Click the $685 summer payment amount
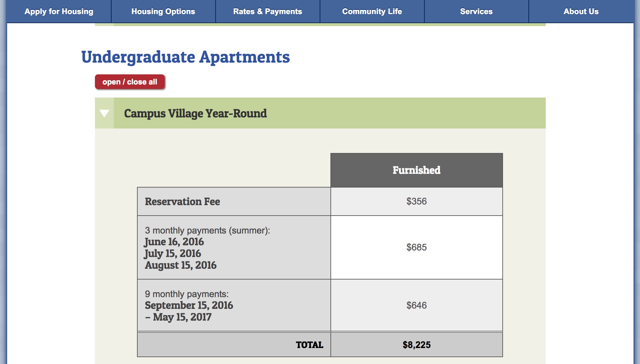 (x=416, y=247)
